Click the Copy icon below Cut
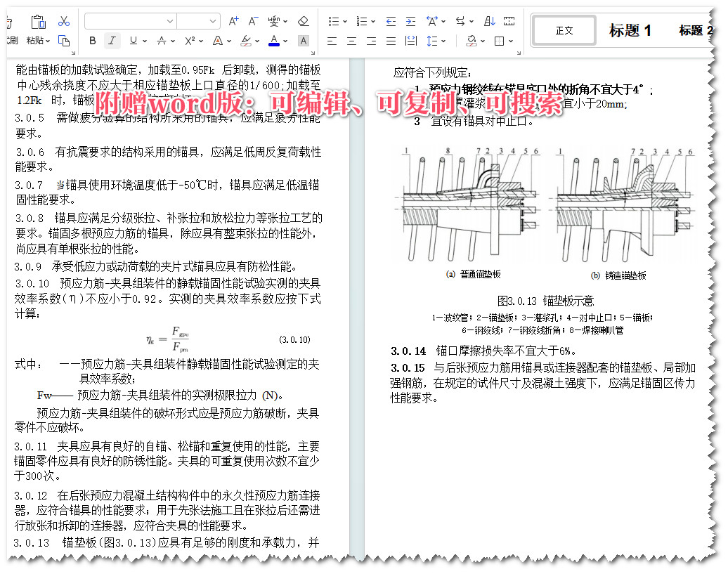728x574 pixels. [65, 40]
